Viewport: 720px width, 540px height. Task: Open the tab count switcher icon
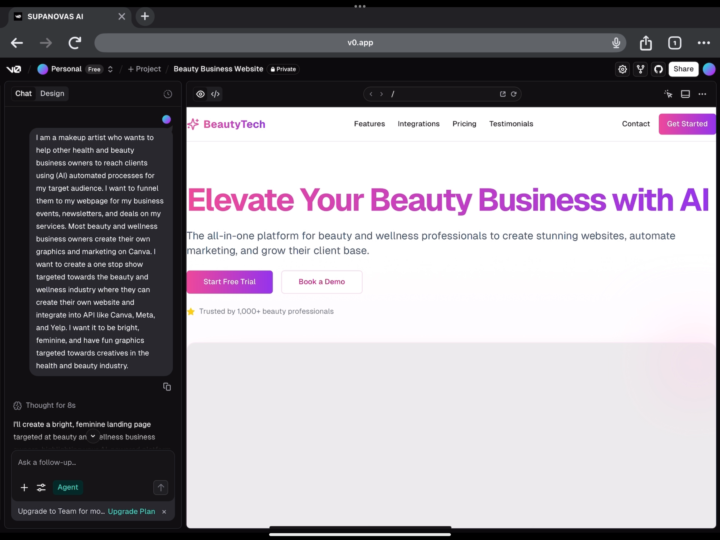[675, 43]
